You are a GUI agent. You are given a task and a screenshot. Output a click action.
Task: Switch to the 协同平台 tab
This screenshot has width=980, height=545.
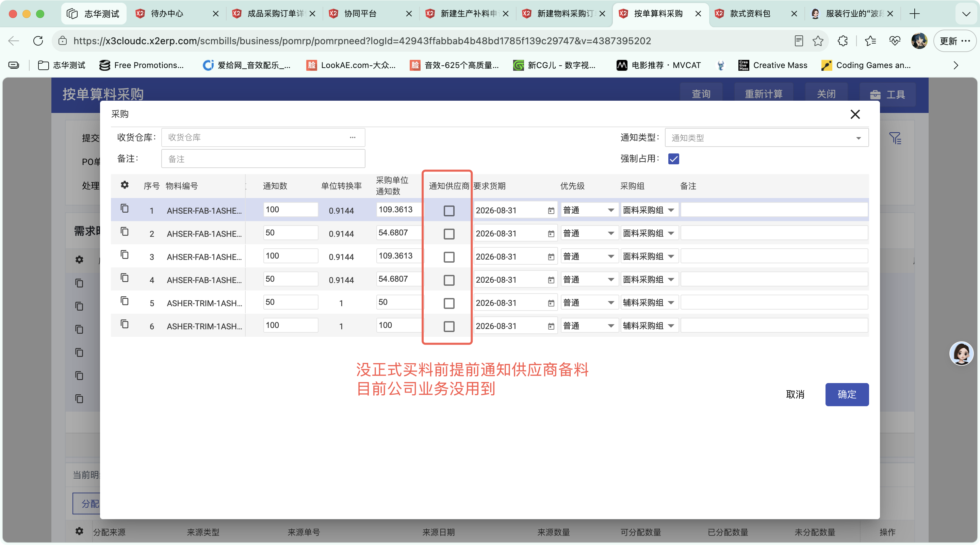tap(370, 14)
